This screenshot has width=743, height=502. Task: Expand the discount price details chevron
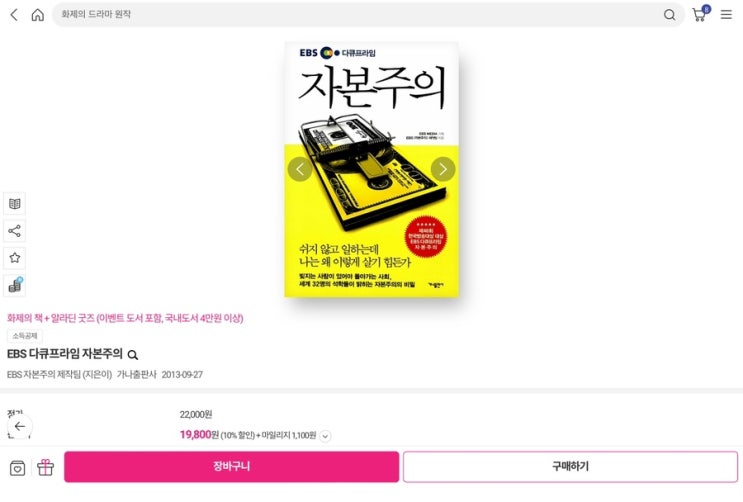coord(325,436)
